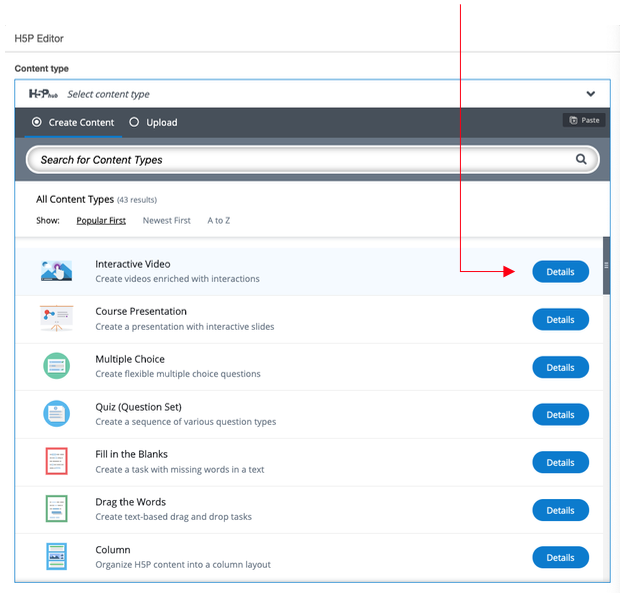Open Details for Multiple Choice

561,367
